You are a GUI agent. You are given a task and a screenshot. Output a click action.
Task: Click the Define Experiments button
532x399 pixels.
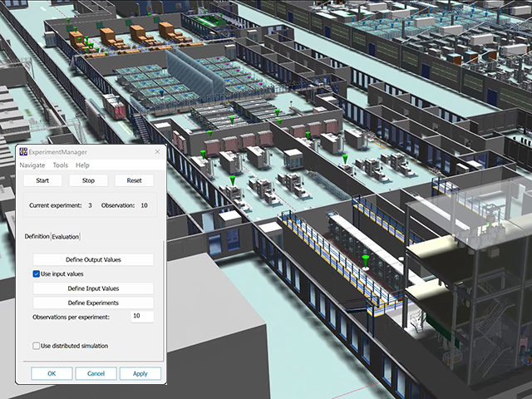click(x=93, y=303)
